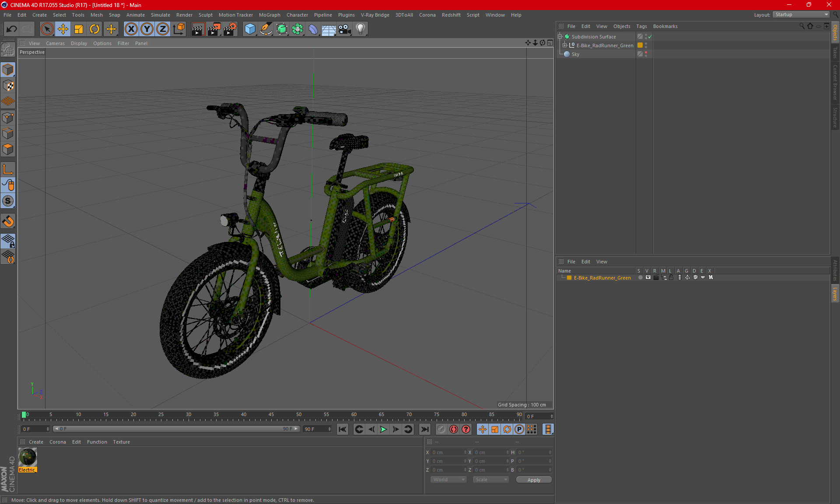The image size is (840, 504).
Task: Click stepper arrows on H rotation field
Action: (550, 452)
